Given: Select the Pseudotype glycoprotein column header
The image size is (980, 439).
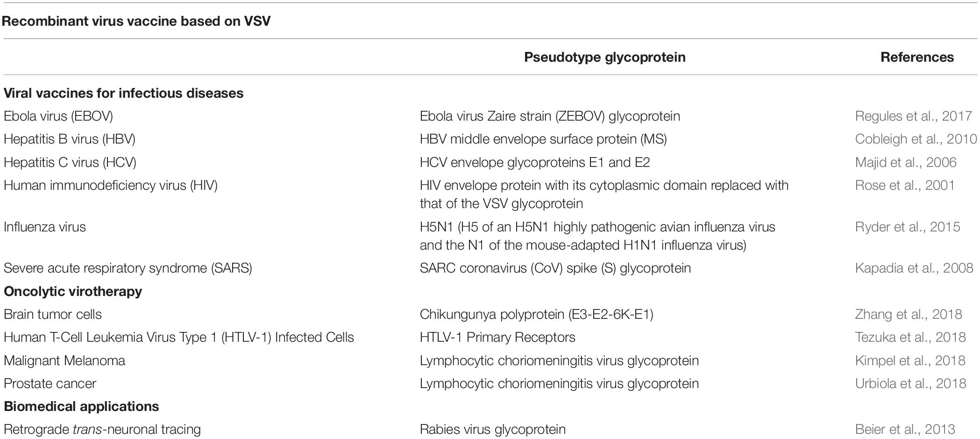Looking at the screenshot, I should tap(605, 57).
